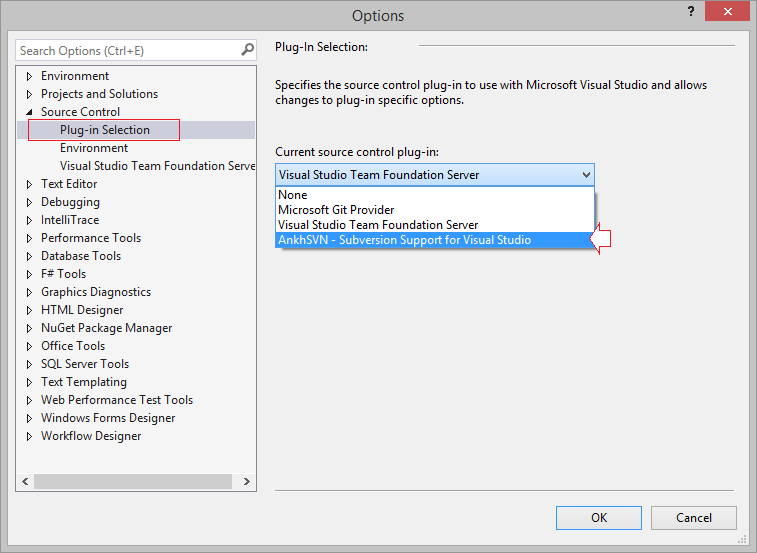This screenshot has height=553, width=757.
Task: Expand the Environment tree node
Action: tap(29, 76)
